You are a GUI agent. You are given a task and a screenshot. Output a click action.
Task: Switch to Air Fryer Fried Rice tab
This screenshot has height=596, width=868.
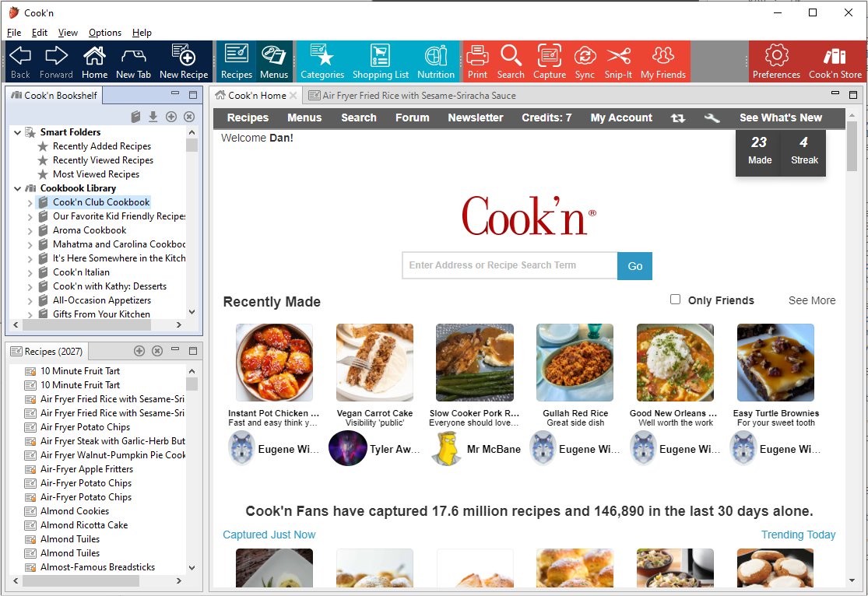click(413, 95)
